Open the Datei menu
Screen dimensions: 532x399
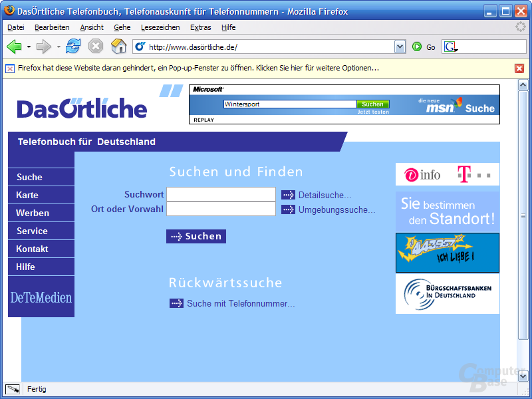coord(16,27)
